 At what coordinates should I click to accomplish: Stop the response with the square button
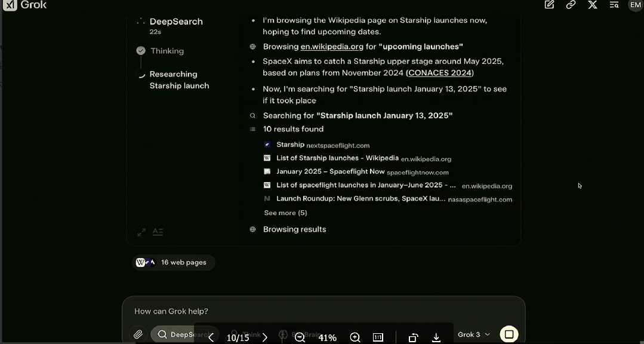pos(509,334)
